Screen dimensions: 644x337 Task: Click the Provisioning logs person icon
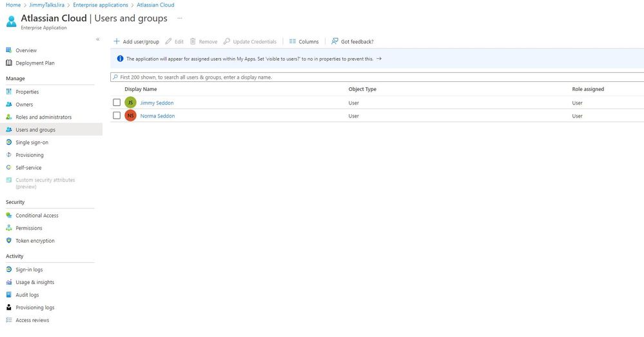pos(8,307)
